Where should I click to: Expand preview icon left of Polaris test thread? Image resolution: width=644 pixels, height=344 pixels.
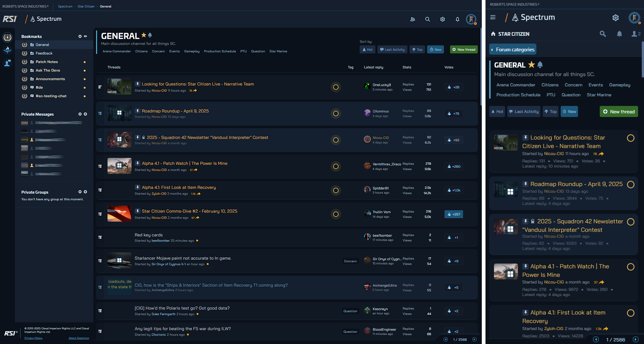click(x=100, y=311)
